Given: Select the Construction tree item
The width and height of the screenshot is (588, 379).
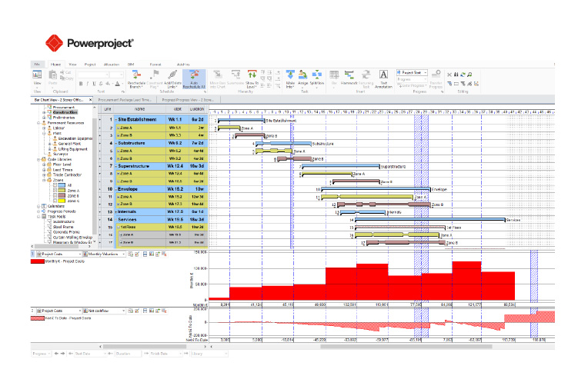Looking at the screenshot, I should coord(66,112).
